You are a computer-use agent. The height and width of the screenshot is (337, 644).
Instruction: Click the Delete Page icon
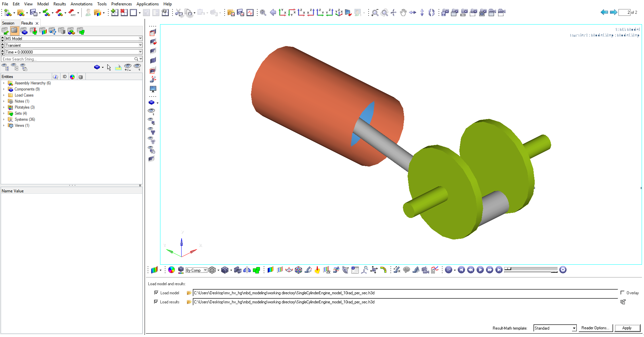124,13
